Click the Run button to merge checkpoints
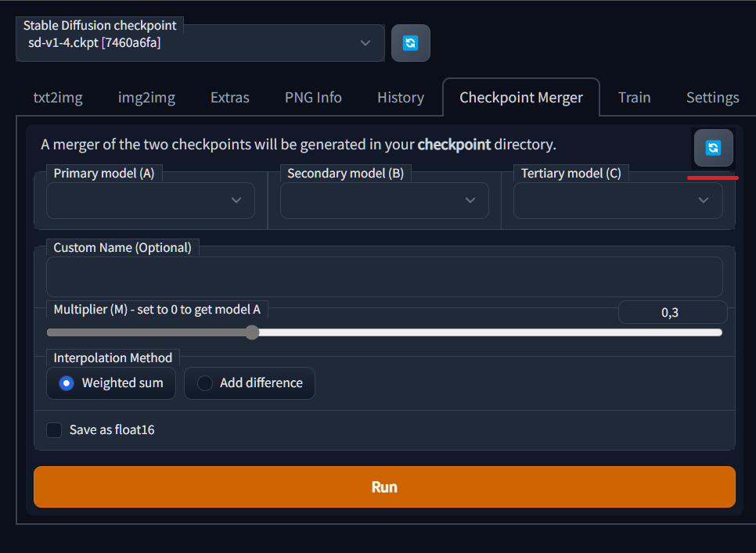756x553 pixels. pyautogui.click(x=384, y=487)
